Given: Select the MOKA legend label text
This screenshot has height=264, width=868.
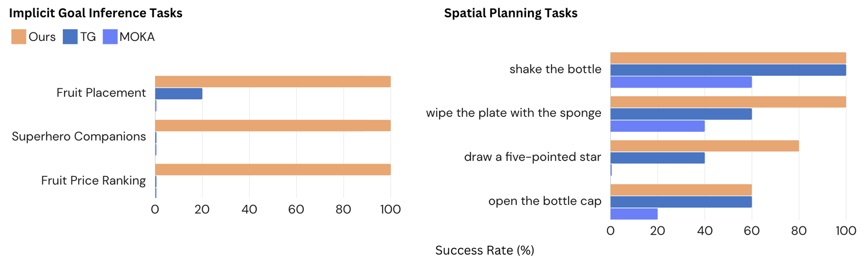Looking at the screenshot, I should 137,37.
